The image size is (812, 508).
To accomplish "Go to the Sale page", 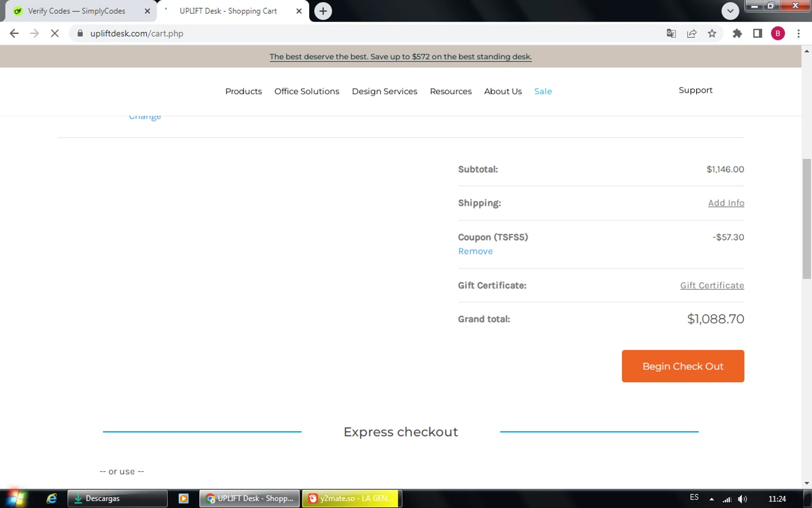I will coord(543,92).
